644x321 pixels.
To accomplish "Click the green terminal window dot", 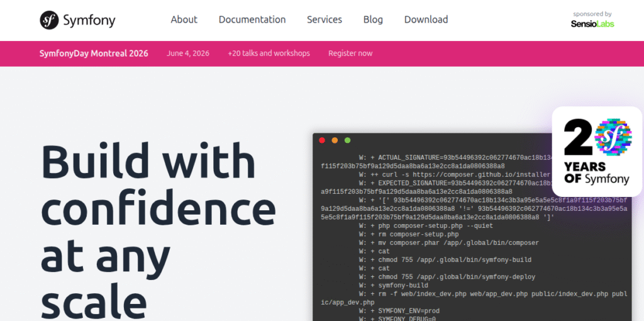I will click(x=347, y=140).
